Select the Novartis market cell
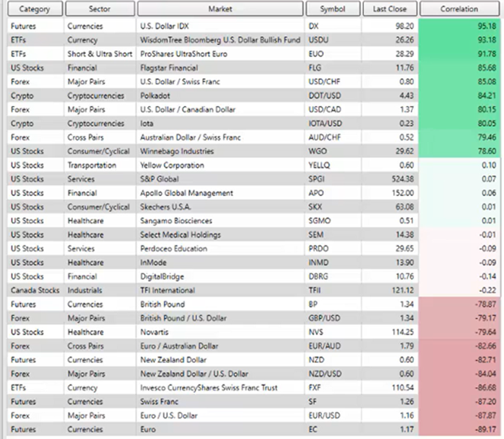Viewport: 504px width, 439px height. point(156,332)
